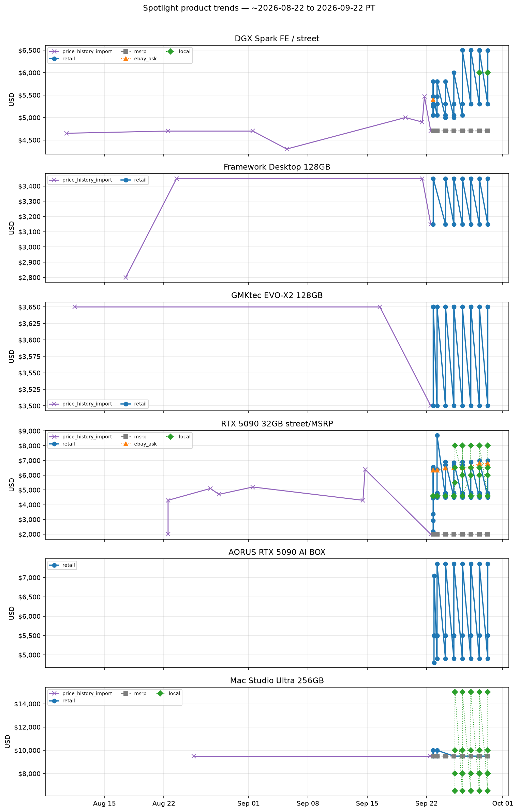Click the 'RTX 5090 32GB street/MSRP' chart title
518x812 pixels.
(277, 424)
